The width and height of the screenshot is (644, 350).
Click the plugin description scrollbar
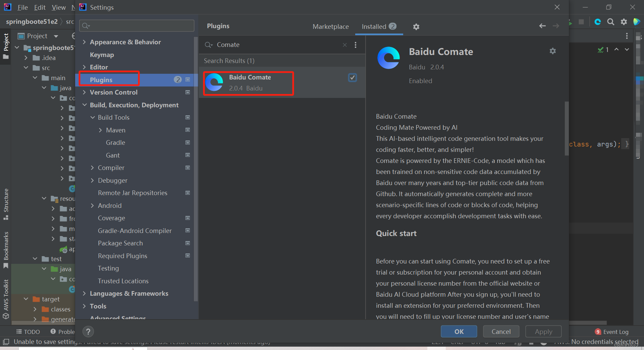(x=567, y=128)
